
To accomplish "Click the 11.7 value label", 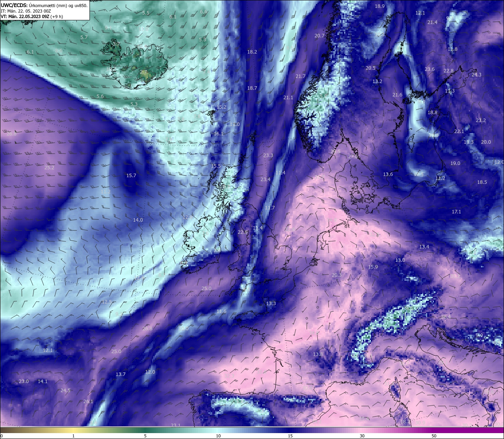I will 270,208.
